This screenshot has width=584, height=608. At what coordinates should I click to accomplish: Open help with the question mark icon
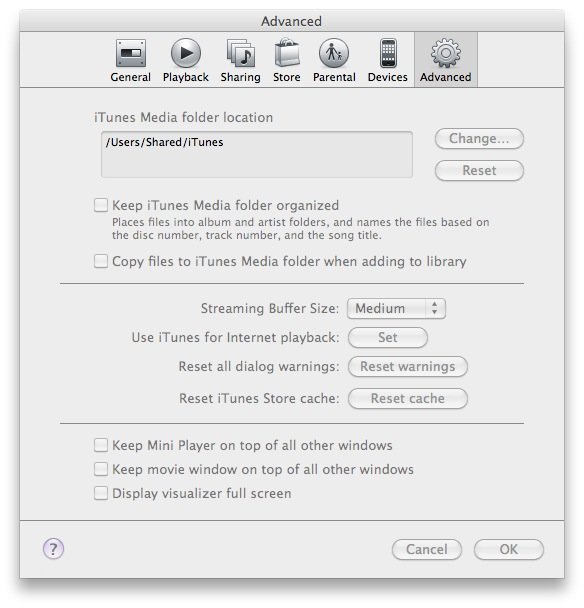point(53,549)
